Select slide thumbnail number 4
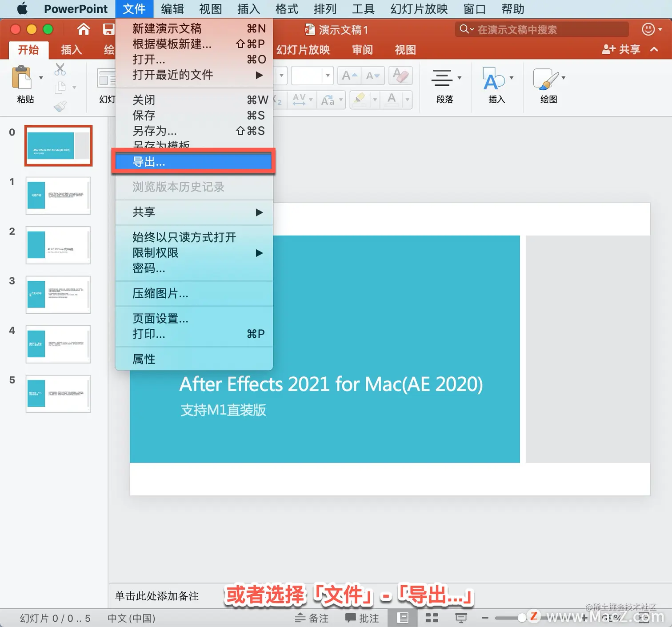This screenshot has height=627, width=672. click(x=58, y=344)
